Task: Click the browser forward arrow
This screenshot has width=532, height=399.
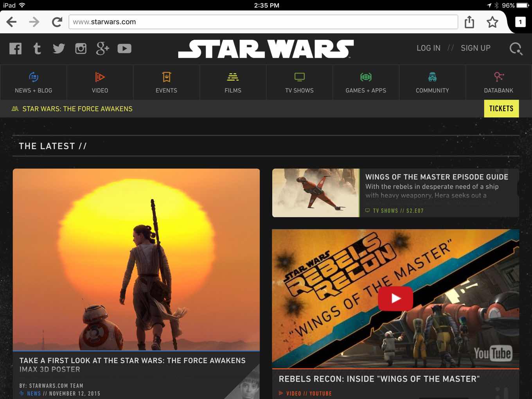Action: coord(34,22)
